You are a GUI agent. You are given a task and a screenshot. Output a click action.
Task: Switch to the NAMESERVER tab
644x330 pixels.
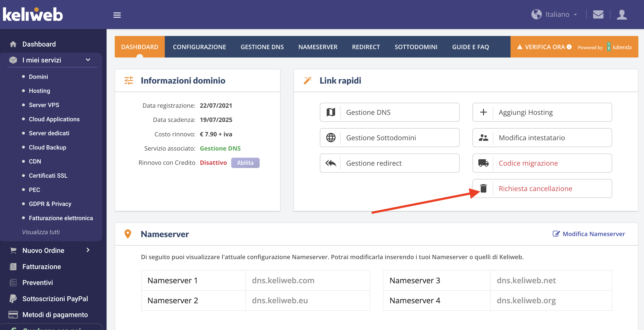pyautogui.click(x=318, y=47)
